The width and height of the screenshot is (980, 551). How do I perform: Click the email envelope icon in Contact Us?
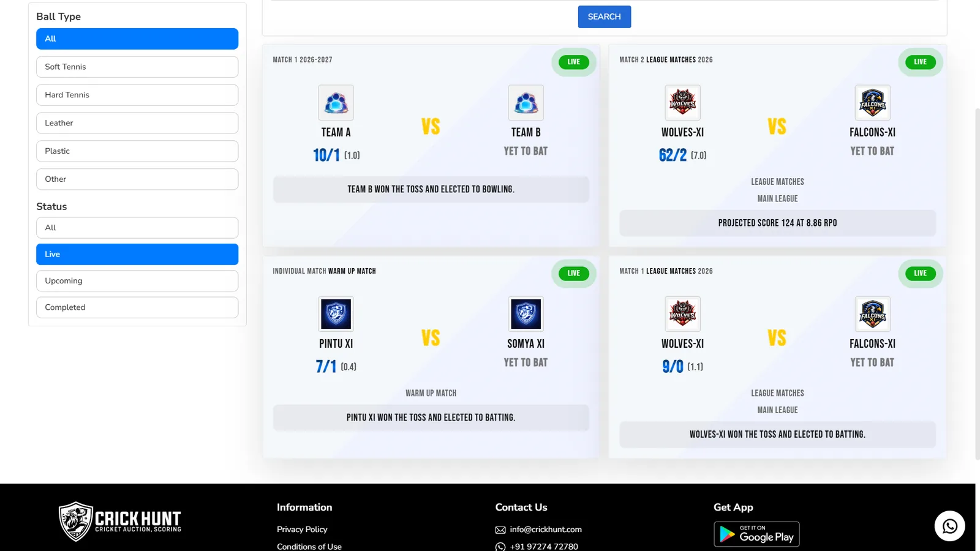500,530
